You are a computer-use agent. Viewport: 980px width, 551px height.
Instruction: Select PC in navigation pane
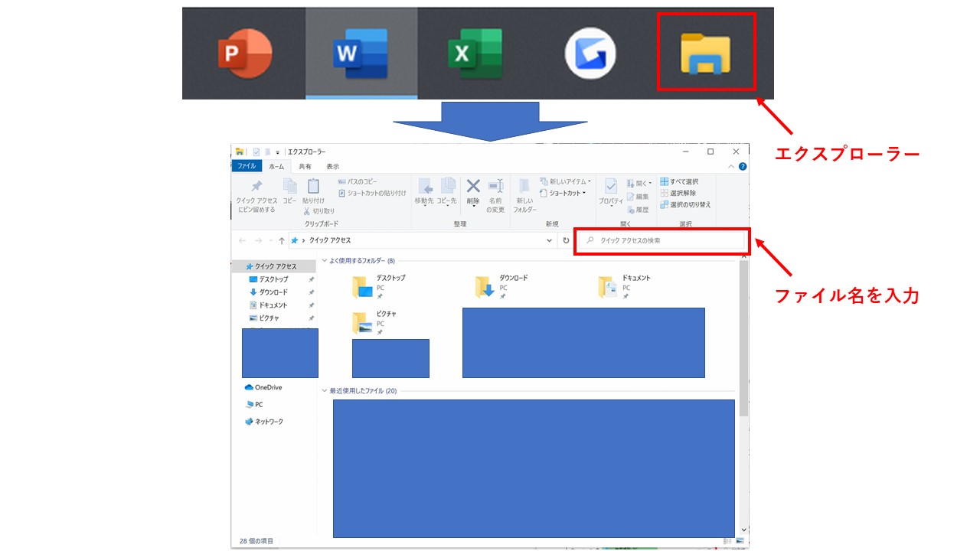pos(254,405)
